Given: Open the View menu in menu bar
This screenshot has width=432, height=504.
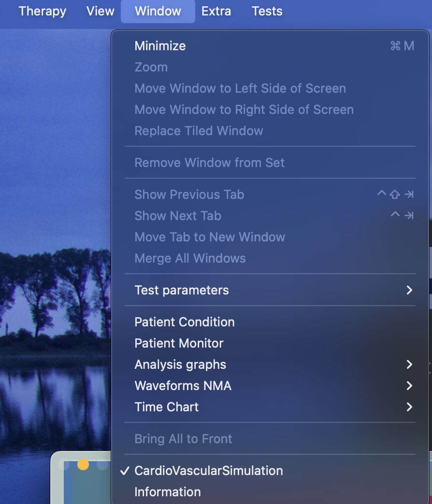Looking at the screenshot, I should (x=100, y=11).
